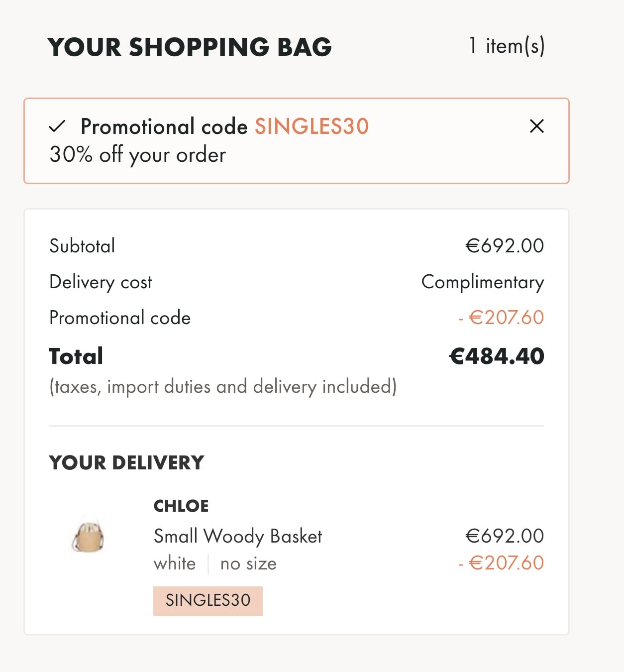This screenshot has height=672, width=624.
Task: Click the white color attribute of the item
Action: [175, 563]
